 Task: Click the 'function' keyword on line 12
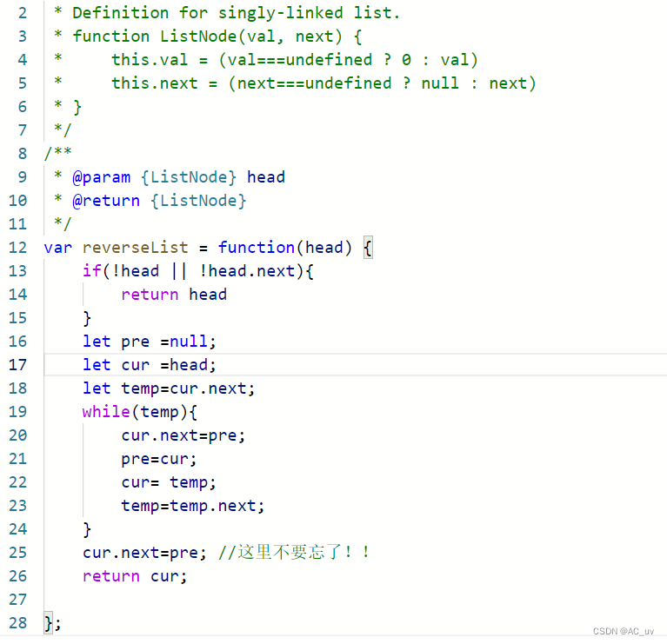pyautogui.click(x=256, y=248)
